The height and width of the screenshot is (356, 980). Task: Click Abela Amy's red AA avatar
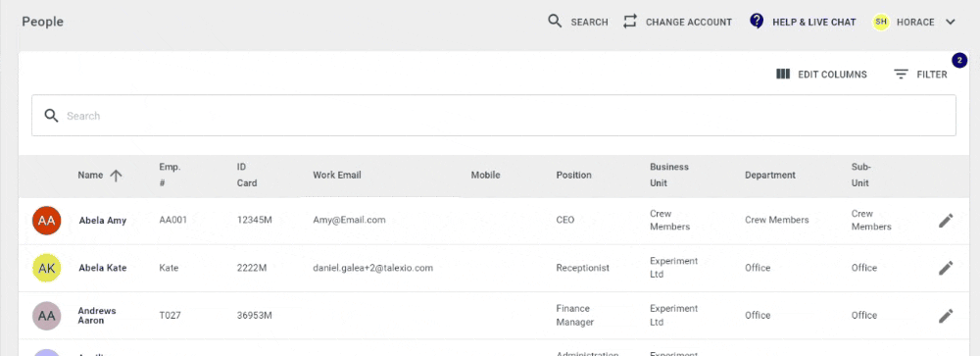(47, 221)
